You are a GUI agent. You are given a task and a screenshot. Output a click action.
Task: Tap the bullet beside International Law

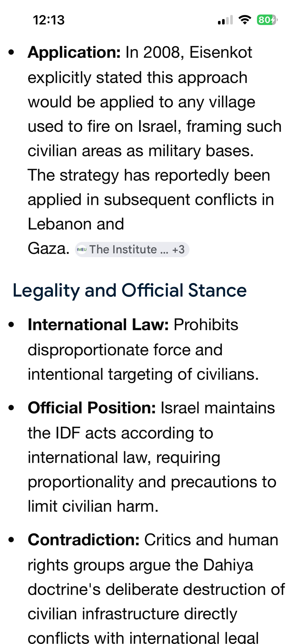[12, 325]
